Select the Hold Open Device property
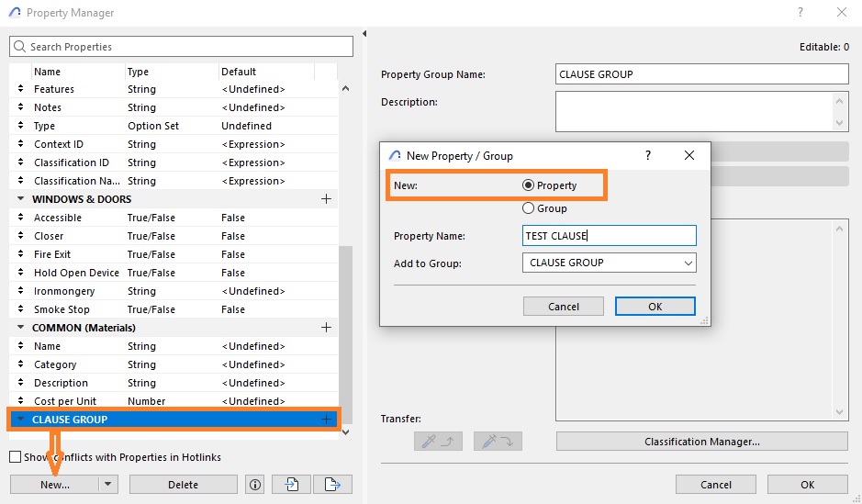Image resolution: width=862 pixels, height=504 pixels. coord(174,273)
